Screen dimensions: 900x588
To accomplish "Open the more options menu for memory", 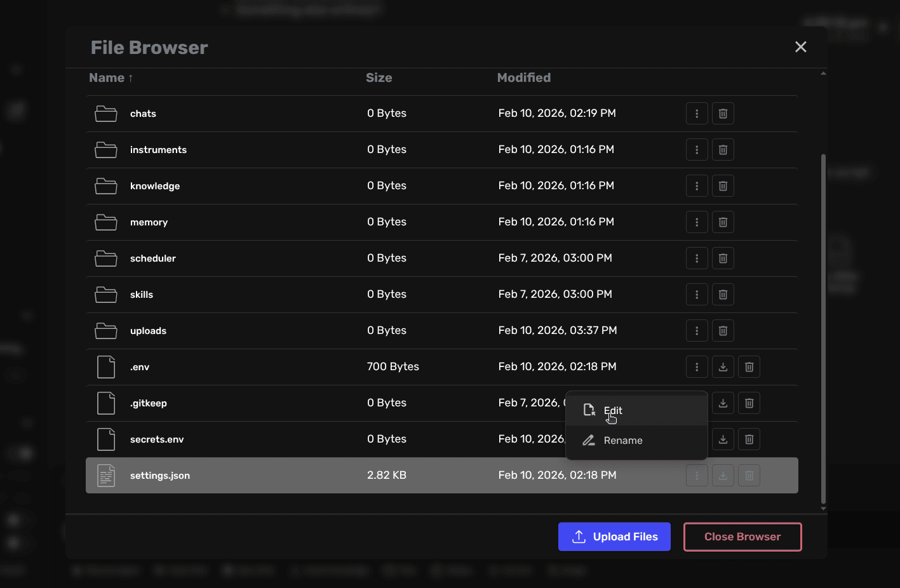I will click(x=697, y=222).
